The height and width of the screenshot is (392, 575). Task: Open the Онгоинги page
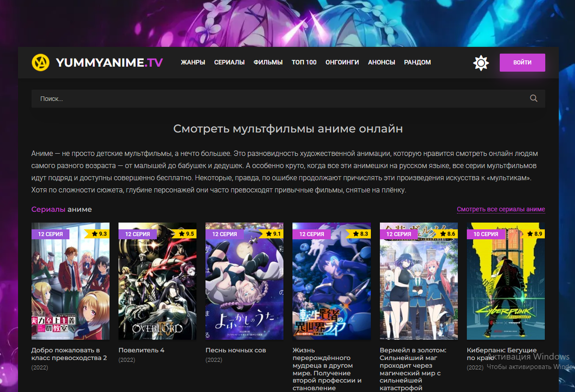342,62
